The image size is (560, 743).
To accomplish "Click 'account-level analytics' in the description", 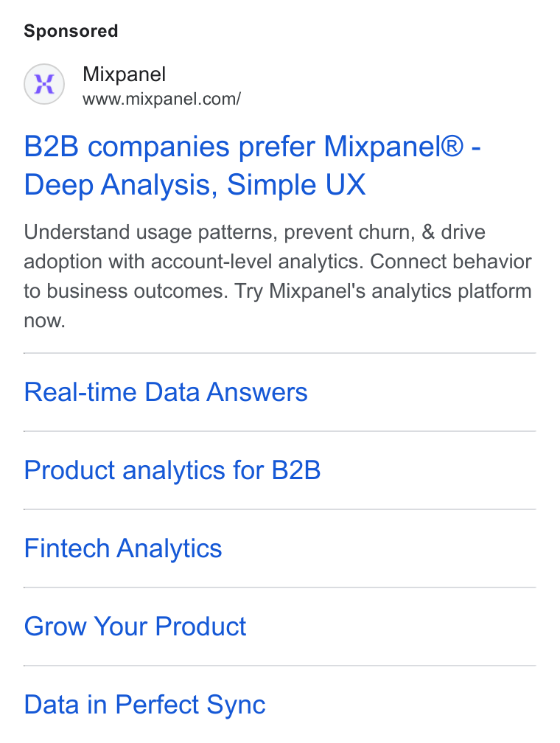I will tap(257, 262).
